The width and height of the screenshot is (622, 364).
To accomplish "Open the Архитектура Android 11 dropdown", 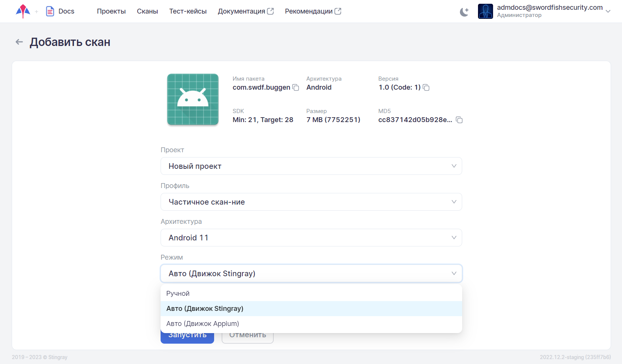I will click(x=311, y=238).
